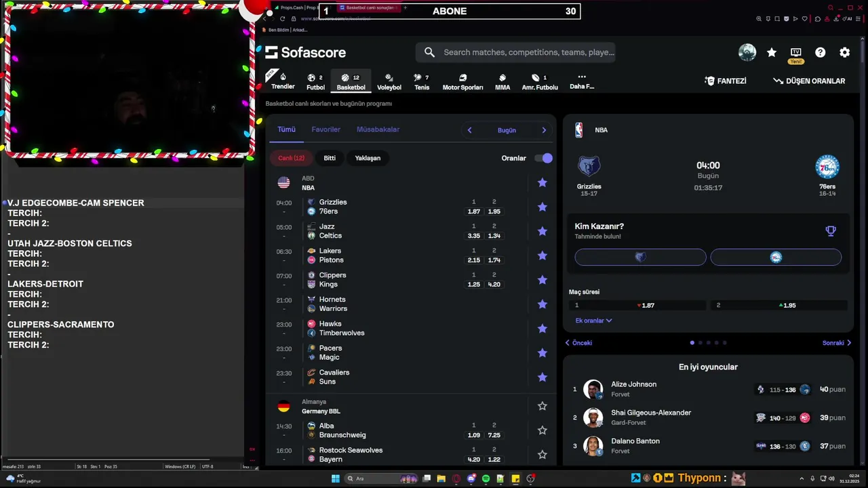This screenshot has width=868, height=488.
Task: Open Sofascore settings gear
Action: tap(845, 52)
